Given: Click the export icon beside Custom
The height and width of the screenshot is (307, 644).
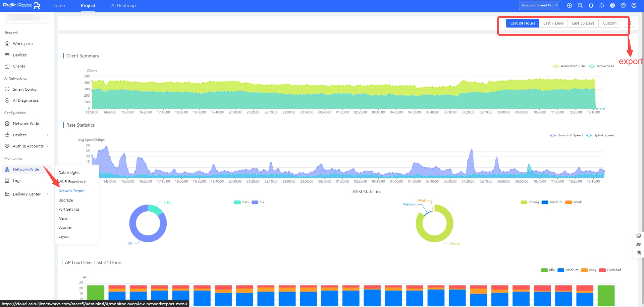Looking at the screenshot, I should click(x=630, y=23).
